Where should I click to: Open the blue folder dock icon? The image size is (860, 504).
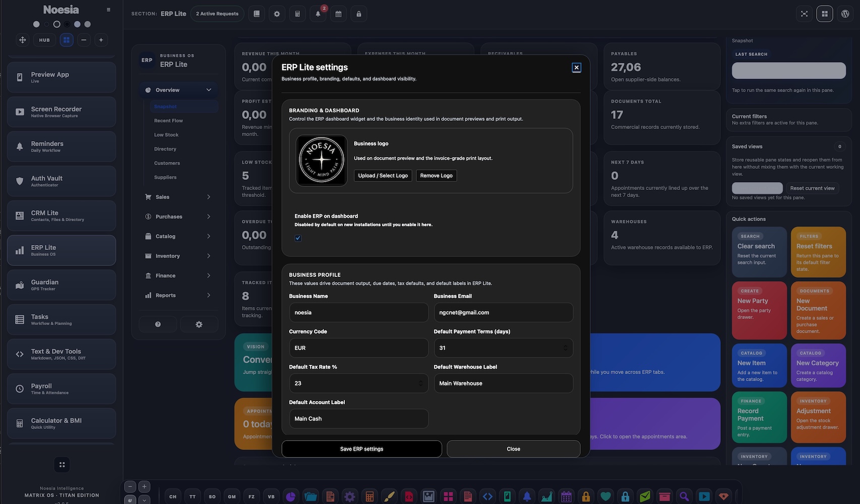click(311, 496)
